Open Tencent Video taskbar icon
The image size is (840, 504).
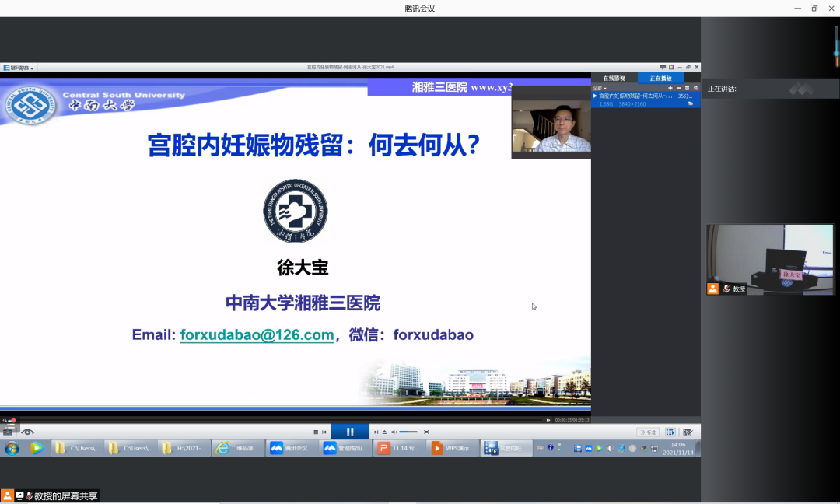pos(37,448)
